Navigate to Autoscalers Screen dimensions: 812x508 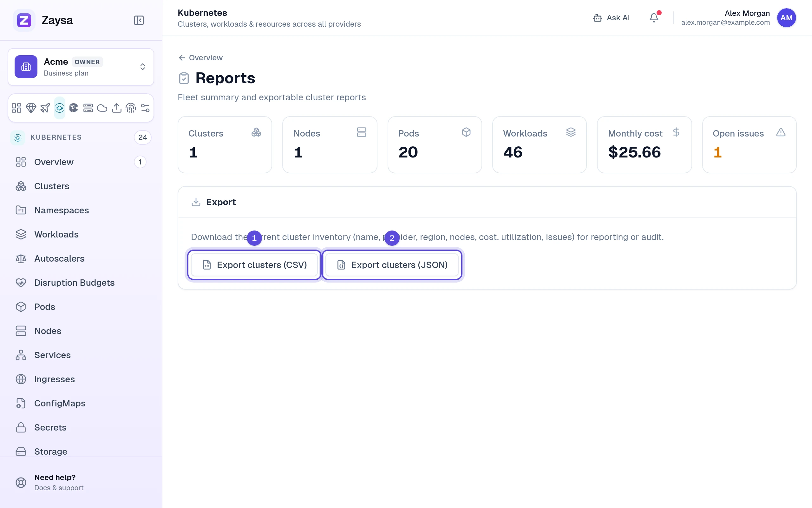point(81,258)
